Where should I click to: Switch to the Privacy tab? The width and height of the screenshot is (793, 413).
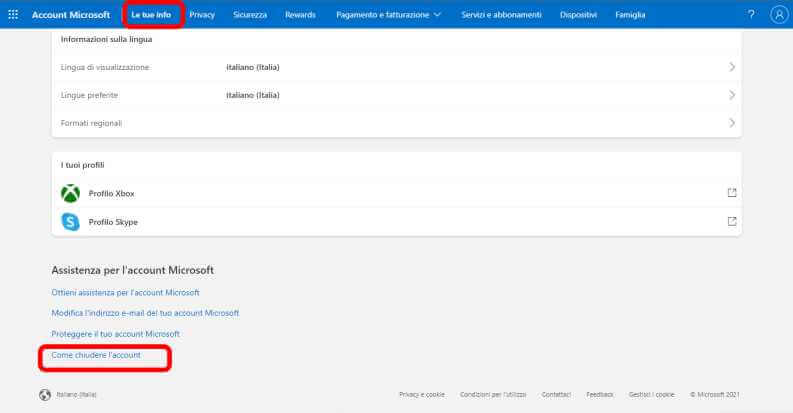point(202,15)
